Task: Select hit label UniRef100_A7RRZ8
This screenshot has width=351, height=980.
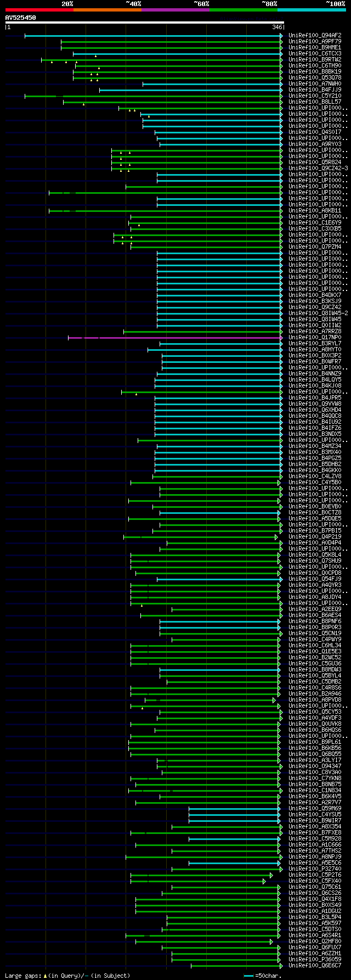Action: point(315,332)
